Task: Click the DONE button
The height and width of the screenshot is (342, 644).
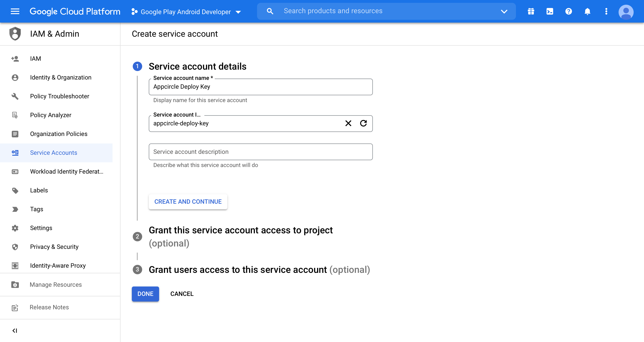Action: coord(145,294)
